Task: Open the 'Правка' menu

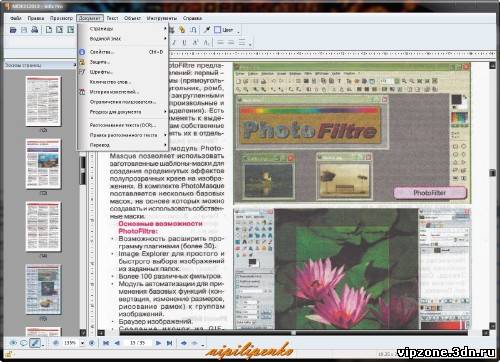Action: 36,18
